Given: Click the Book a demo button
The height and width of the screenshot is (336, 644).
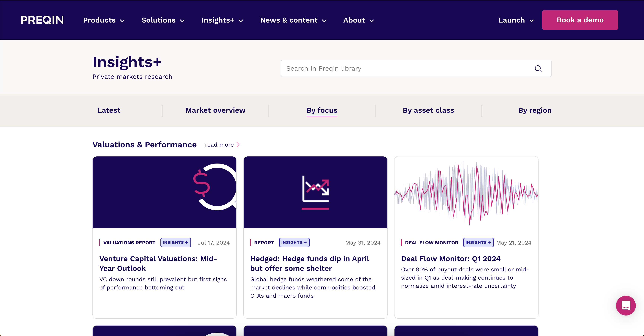Looking at the screenshot, I should click(x=580, y=20).
